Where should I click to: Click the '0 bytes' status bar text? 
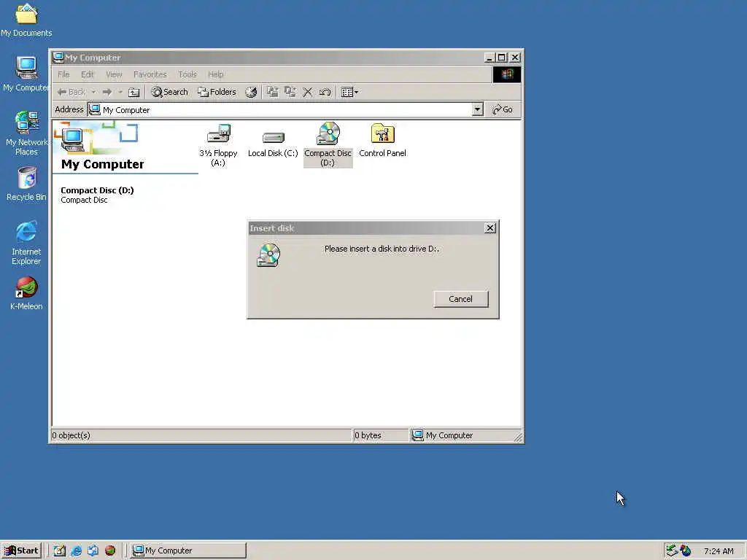tap(368, 435)
